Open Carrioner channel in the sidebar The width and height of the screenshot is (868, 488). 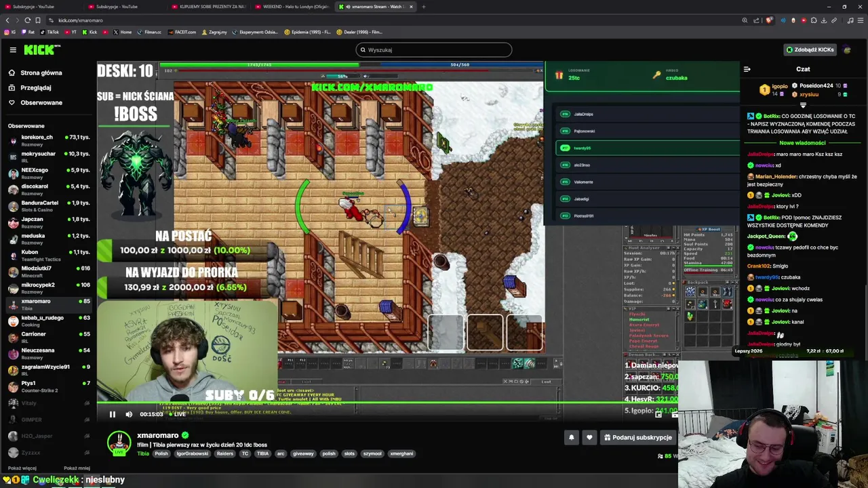pos(49,337)
